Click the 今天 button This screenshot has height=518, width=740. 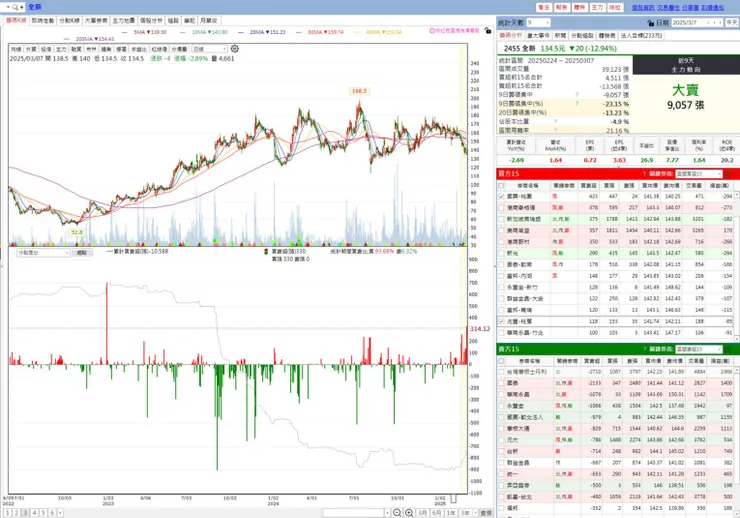(x=732, y=23)
